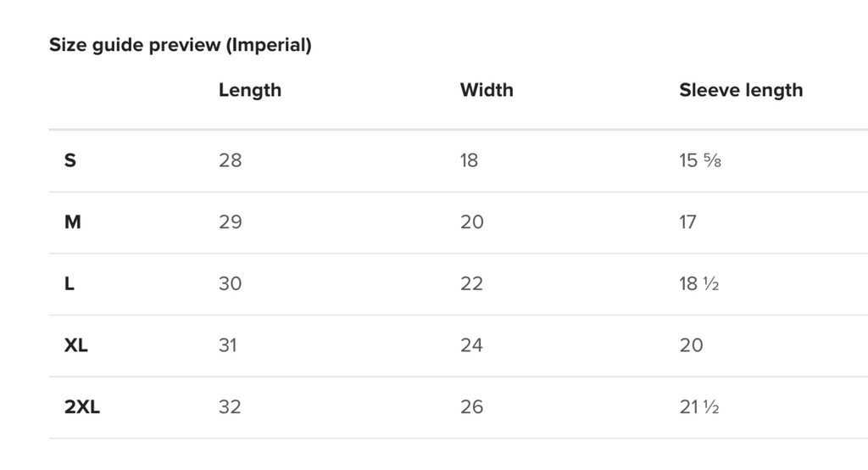Select the length value 28 for S
Image resolution: width=868 pixels, height=470 pixels.
point(231,160)
